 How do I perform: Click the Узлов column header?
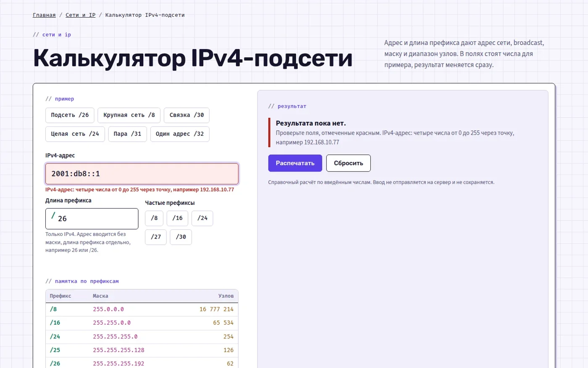coord(226,296)
